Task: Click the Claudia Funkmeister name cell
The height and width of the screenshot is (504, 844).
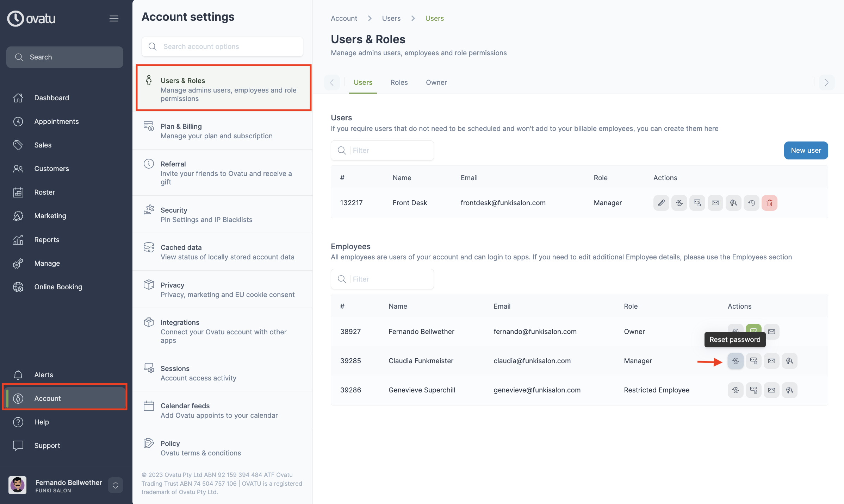Action: click(x=421, y=361)
